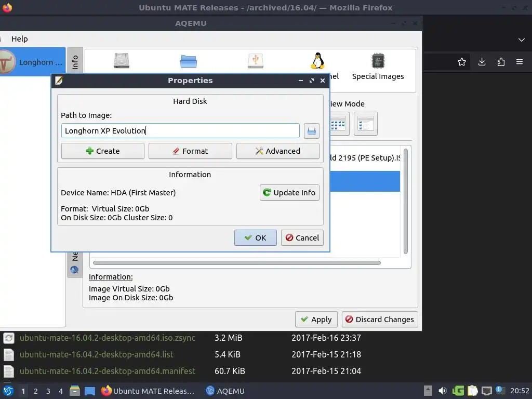Click the zsync file type icon
Image resolution: width=532 pixels, height=399 pixels.
tap(8, 338)
